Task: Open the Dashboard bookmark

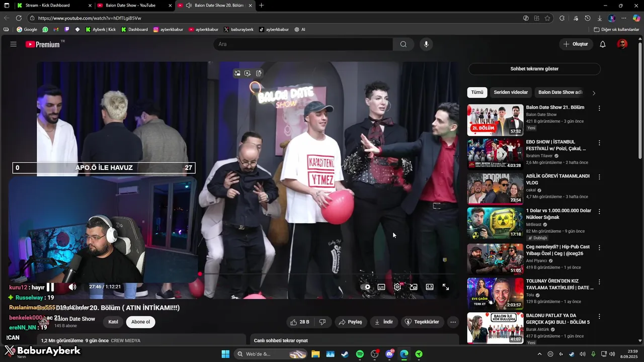Action: pyautogui.click(x=134, y=30)
